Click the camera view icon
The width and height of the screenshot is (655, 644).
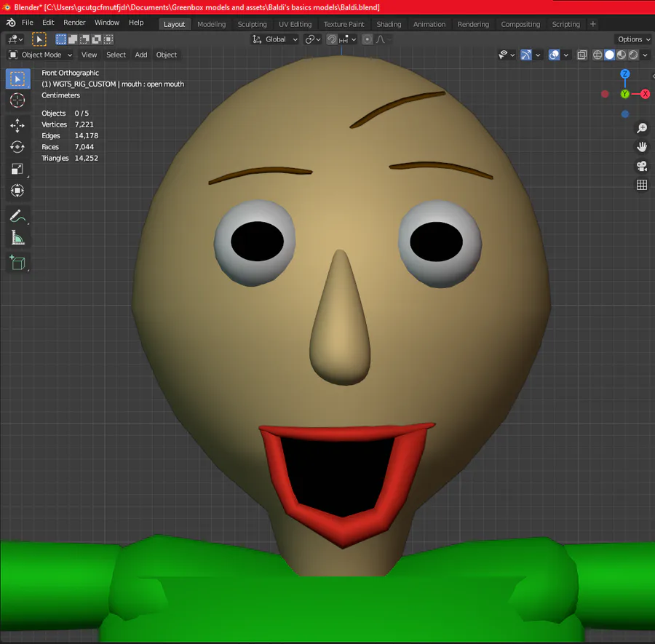[x=642, y=166]
